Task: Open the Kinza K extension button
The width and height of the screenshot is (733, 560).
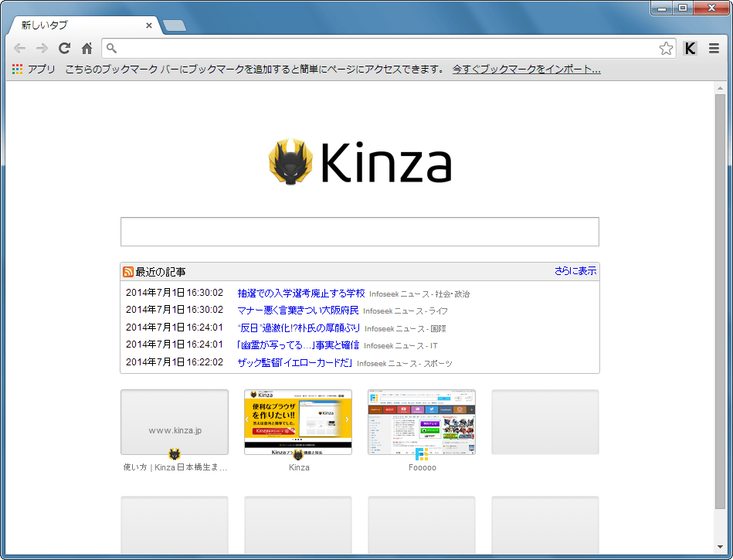Action: coord(690,48)
